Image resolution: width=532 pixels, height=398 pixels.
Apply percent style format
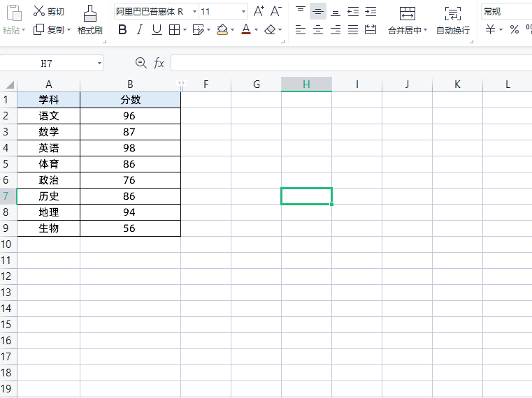point(515,29)
